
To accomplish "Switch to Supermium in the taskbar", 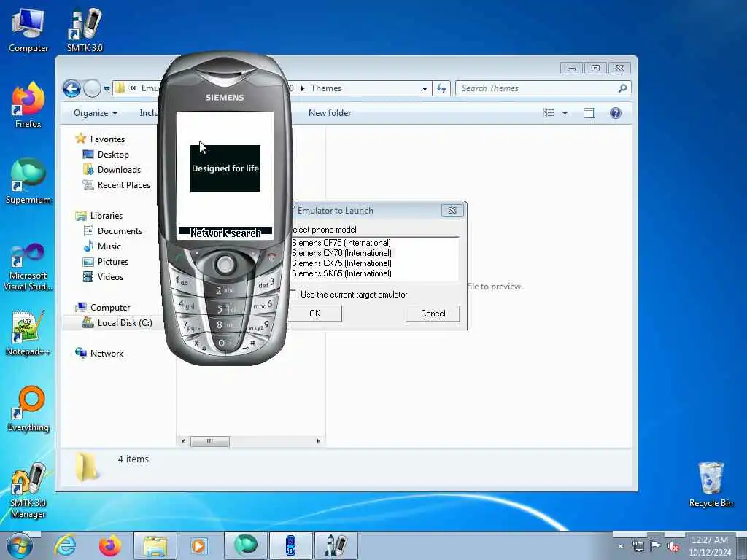I will (x=246, y=545).
